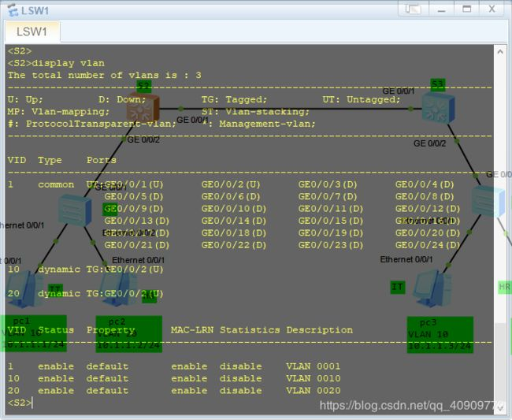Click 'MP: Vlan-mapping;' legend text
This screenshot has width=512, height=420.
pyautogui.click(x=58, y=112)
